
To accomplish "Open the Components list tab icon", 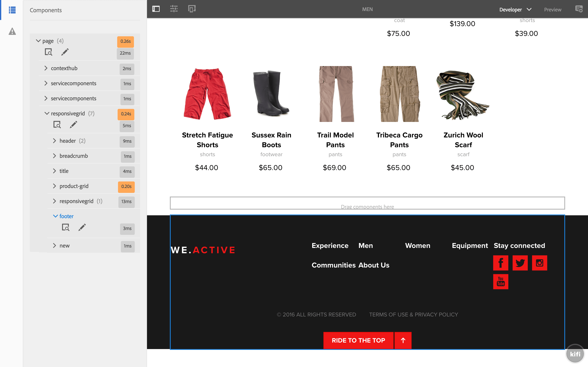I will (x=12, y=10).
